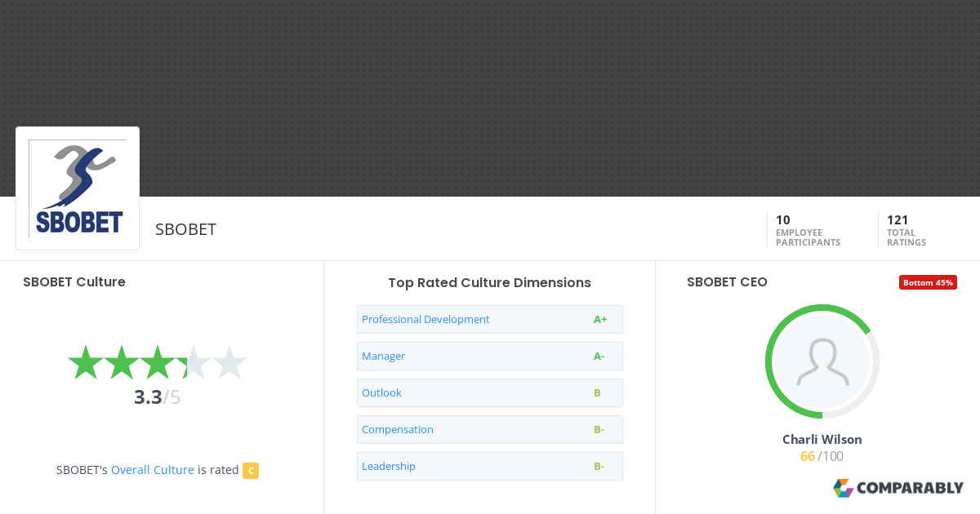
Task: Click the SBOBET company name heading
Action: 185,229
